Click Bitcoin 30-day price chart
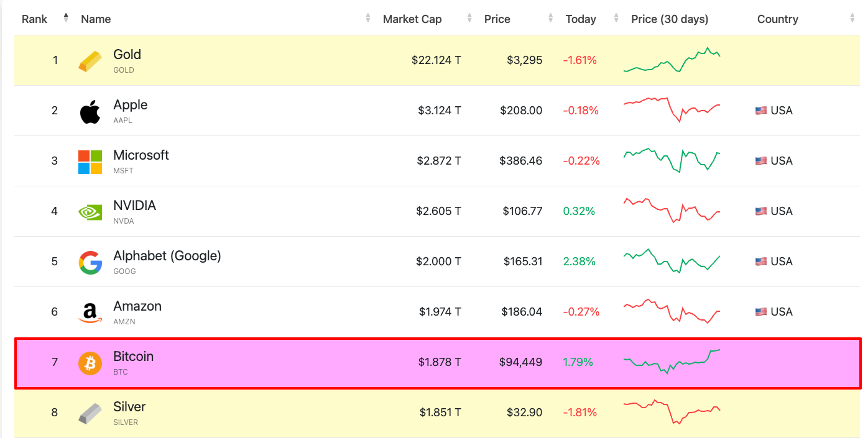The width and height of the screenshot is (868, 438). (x=672, y=362)
